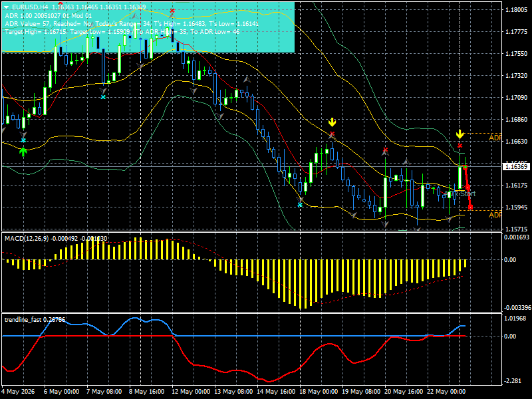Viewport: 532px width, 399px height.
Task: Select red square at the ADR low line
Action: tap(471, 207)
